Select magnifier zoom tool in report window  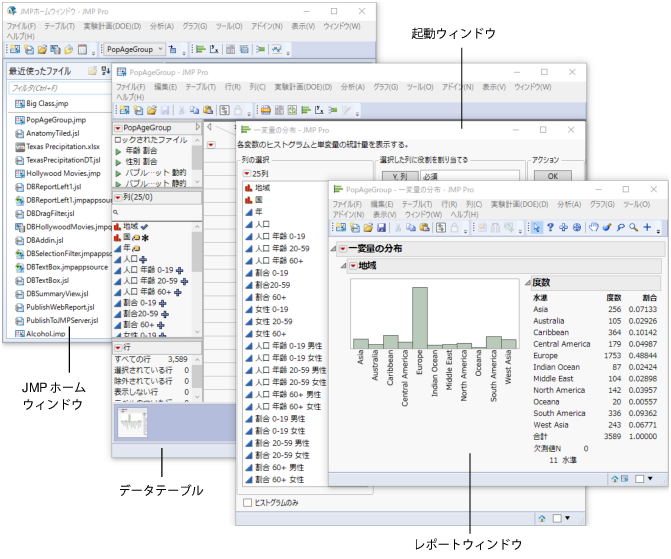coord(633,227)
